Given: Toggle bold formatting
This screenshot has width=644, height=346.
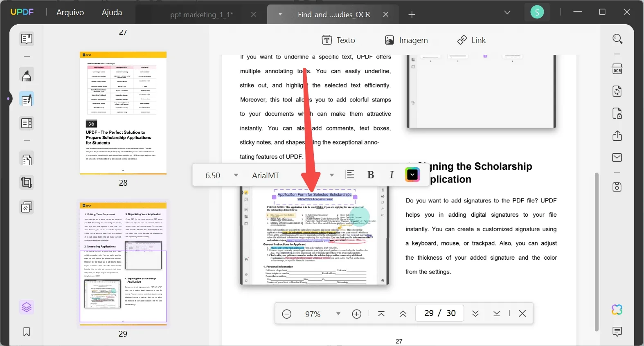Looking at the screenshot, I should coord(371,175).
